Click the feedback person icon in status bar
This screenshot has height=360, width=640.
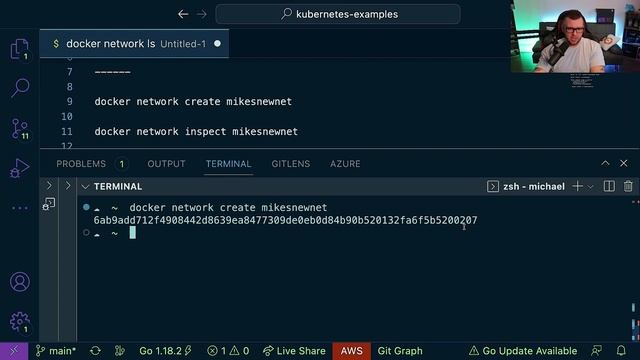(x=597, y=351)
